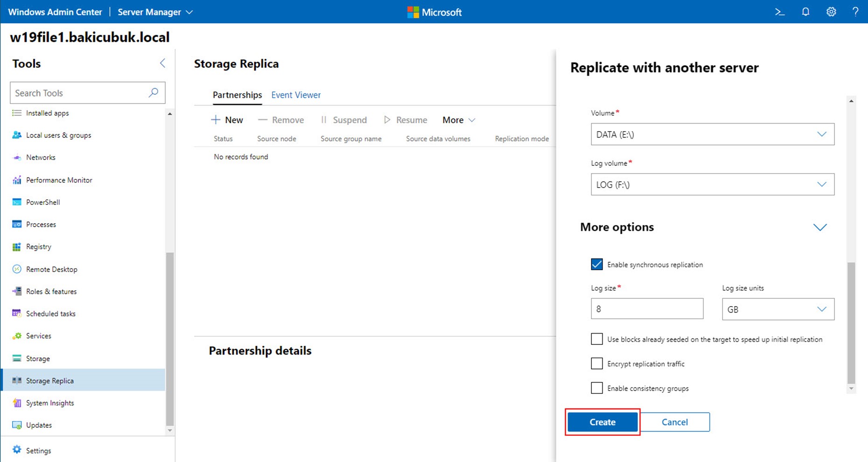Click the w19file1.bakicubuk.local server name
Image resolution: width=868 pixels, height=462 pixels.
[90, 37]
